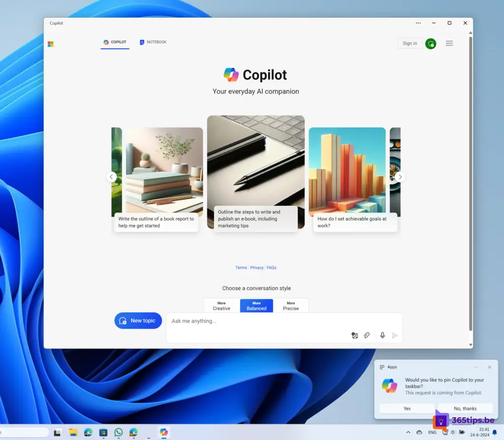
Task: Open the hamburger menu
Action: (449, 43)
